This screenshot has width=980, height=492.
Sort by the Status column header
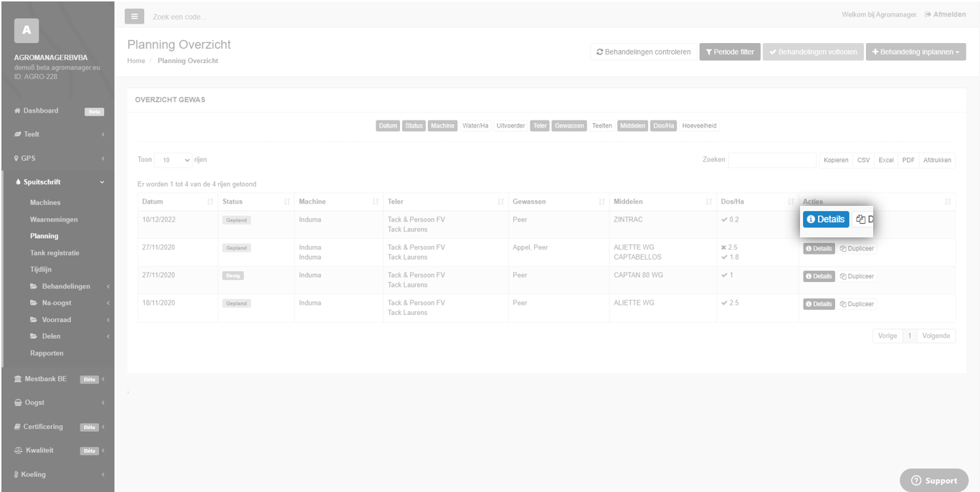point(256,202)
